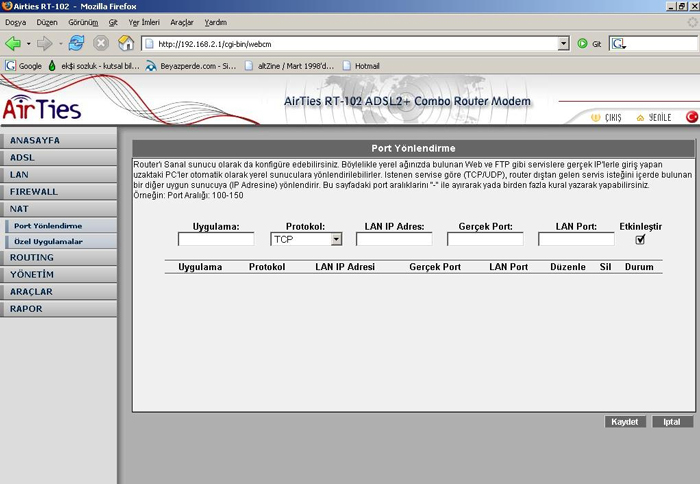Click the URL address bar
Viewport: 700px width, 484px height.
pyautogui.click(x=350, y=44)
